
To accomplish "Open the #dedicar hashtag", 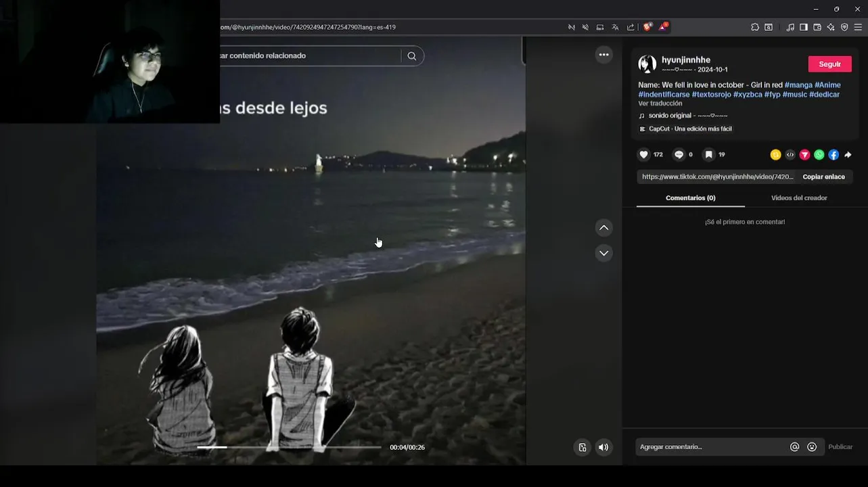I will click(x=824, y=94).
